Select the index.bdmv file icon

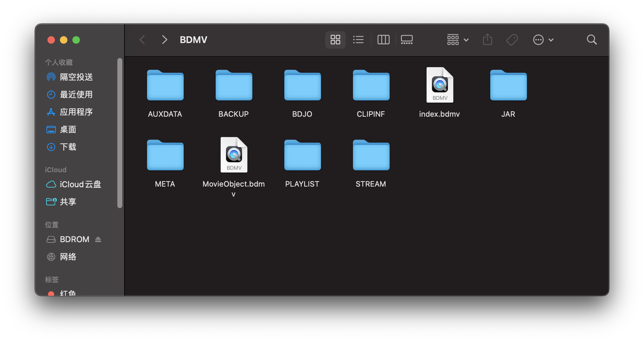click(440, 85)
